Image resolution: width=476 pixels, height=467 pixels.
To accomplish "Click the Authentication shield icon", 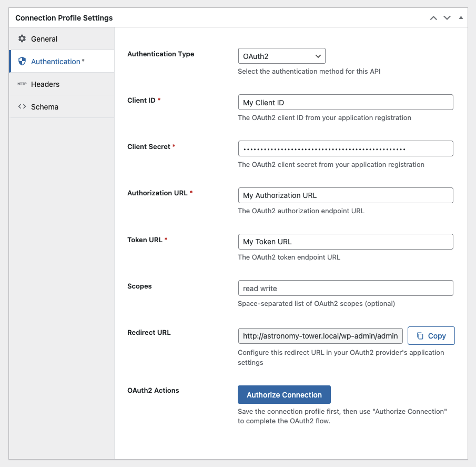I will [22, 61].
